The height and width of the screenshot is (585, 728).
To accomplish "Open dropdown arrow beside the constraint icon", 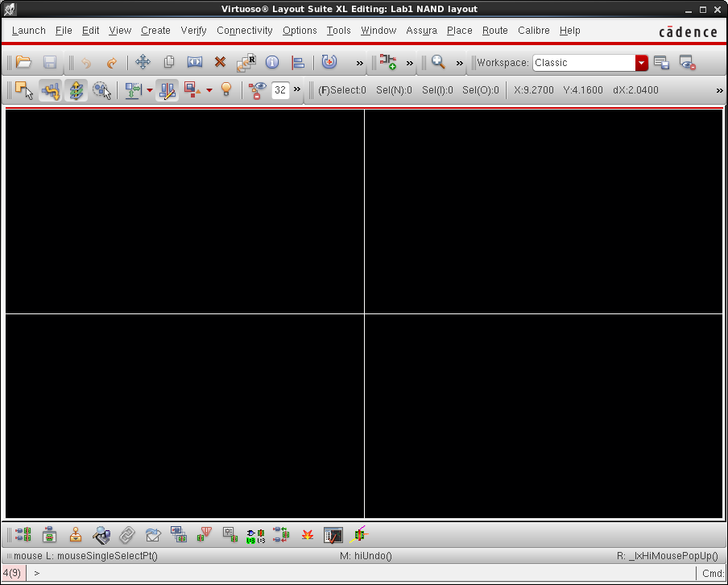I will tap(150, 90).
